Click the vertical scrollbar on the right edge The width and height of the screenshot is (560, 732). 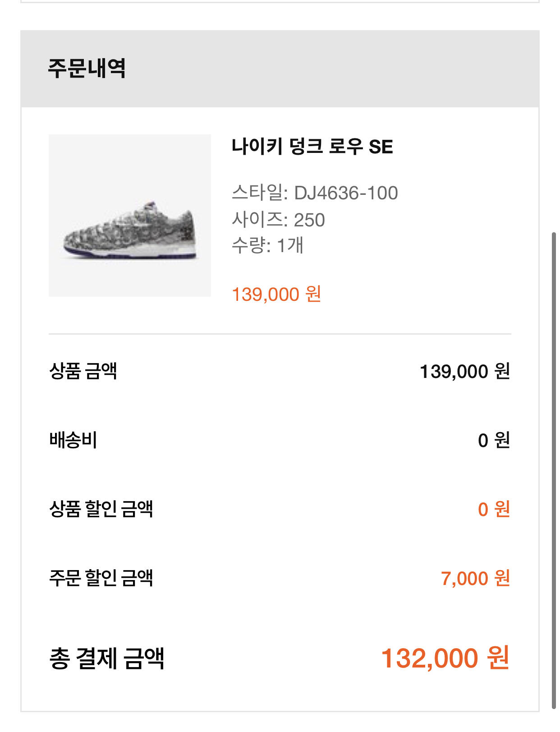point(554,469)
